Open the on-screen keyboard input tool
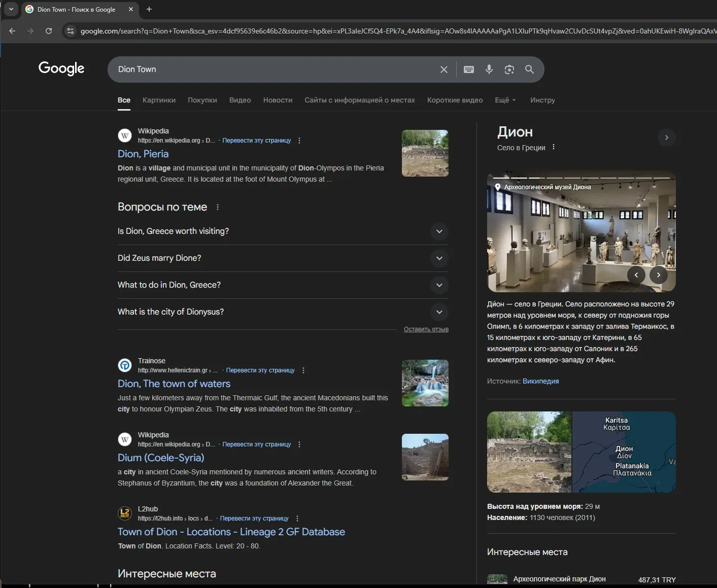The image size is (717, 588). click(x=469, y=70)
